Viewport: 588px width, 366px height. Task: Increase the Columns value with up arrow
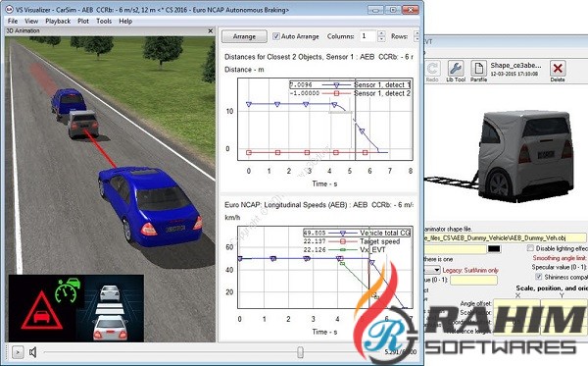pyautogui.click(x=381, y=33)
